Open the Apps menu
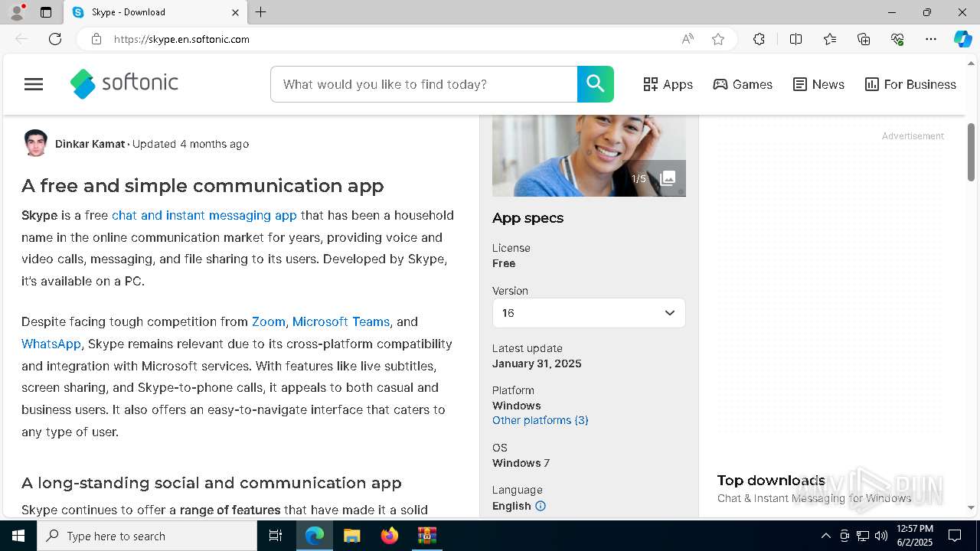Screen dimensions: 980x551 tap(668, 84)
